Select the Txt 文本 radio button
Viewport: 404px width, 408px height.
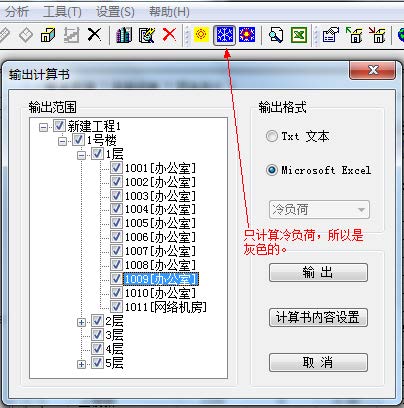click(x=272, y=136)
